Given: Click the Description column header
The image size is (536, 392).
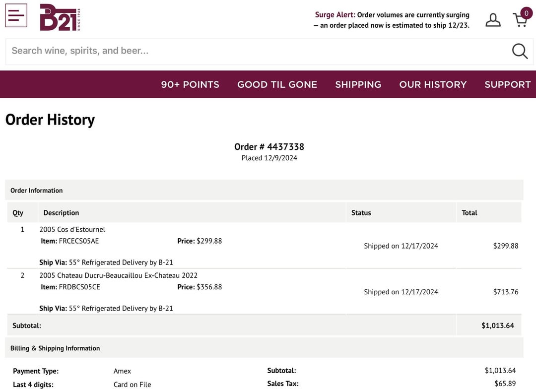Looking at the screenshot, I should pos(61,213).
